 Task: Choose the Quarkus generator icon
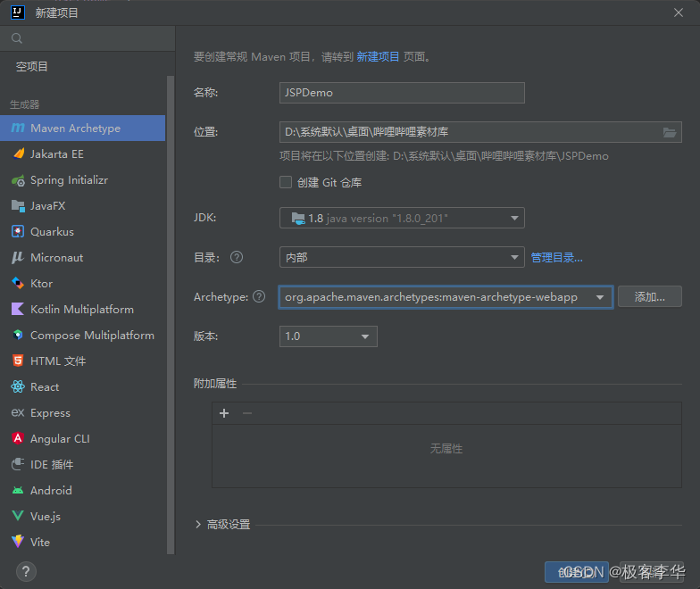18,232
